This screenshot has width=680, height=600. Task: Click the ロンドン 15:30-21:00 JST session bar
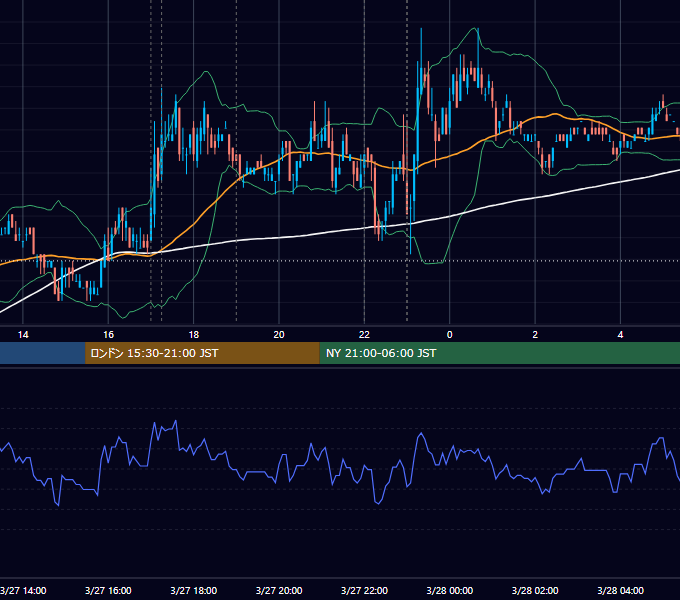(202, 353)
